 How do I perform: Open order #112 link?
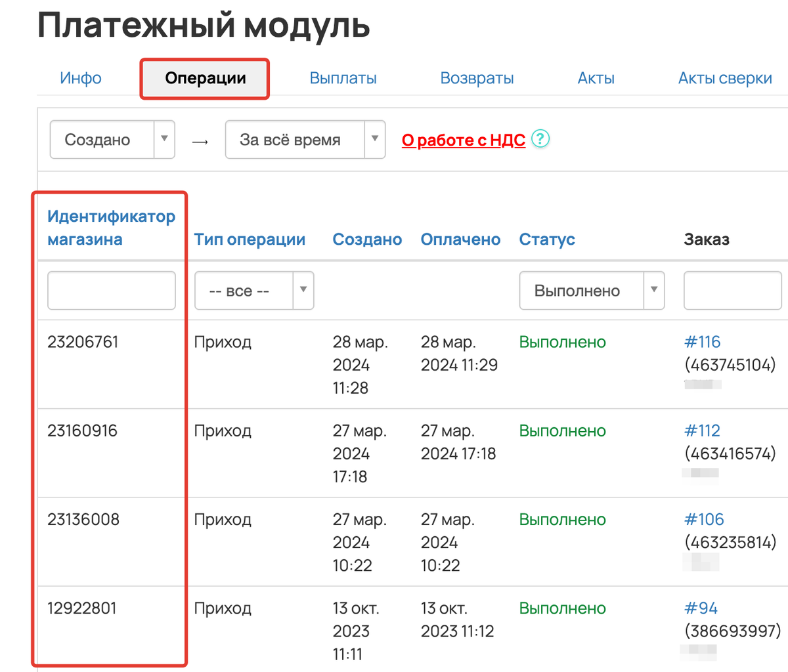point(702,430)
